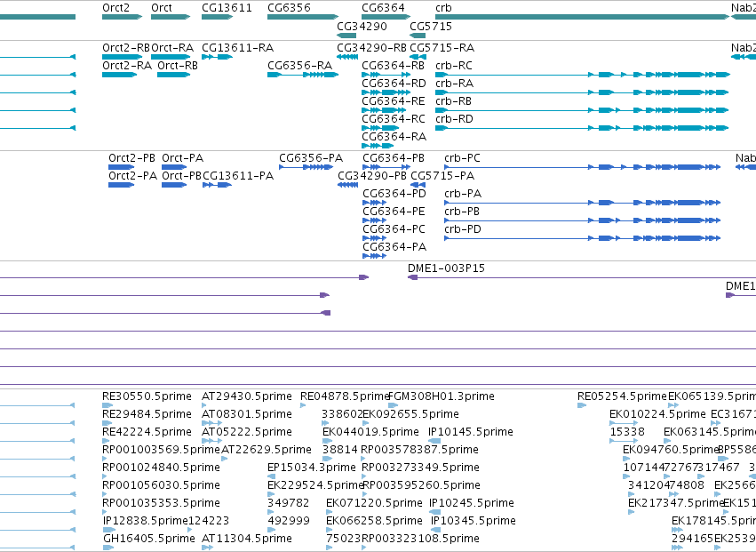Open transcript CG6364-RE
This screenshot has width=756, height=552.
coord(394,101)
